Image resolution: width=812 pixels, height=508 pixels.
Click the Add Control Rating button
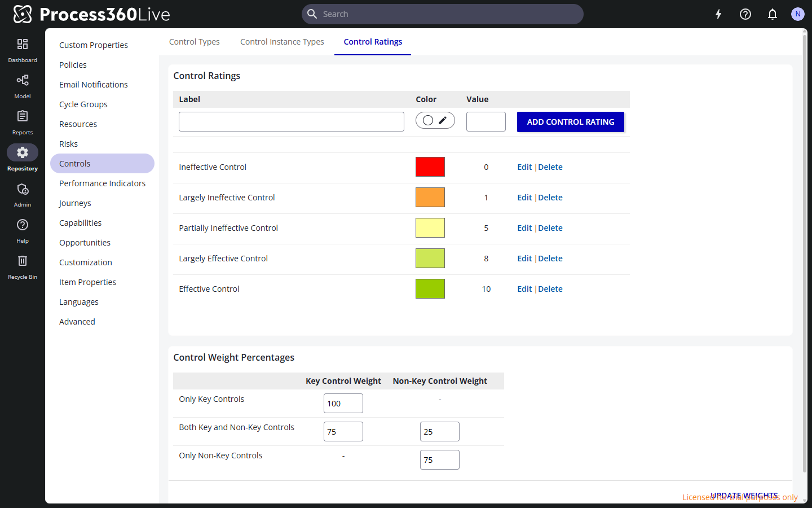coord(571,122)
